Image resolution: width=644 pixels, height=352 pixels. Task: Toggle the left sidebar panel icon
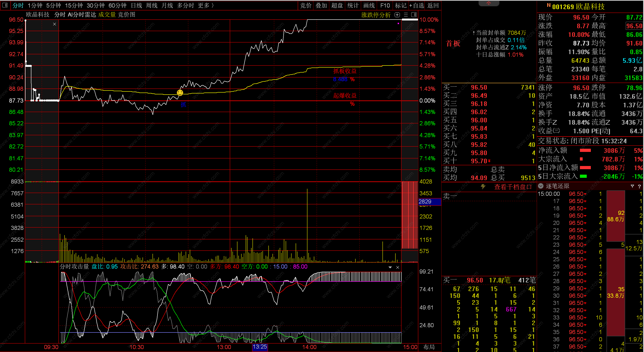click(5, 5)
